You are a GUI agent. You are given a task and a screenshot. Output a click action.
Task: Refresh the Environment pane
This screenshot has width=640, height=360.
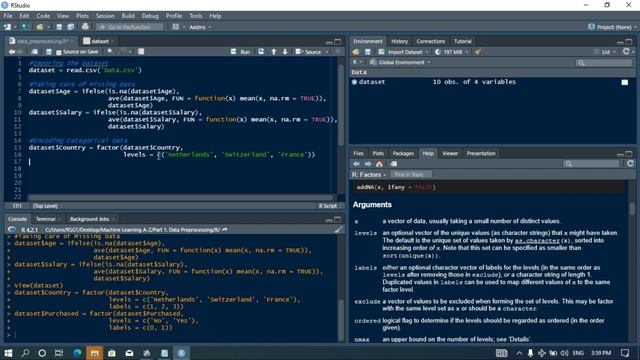626,51
